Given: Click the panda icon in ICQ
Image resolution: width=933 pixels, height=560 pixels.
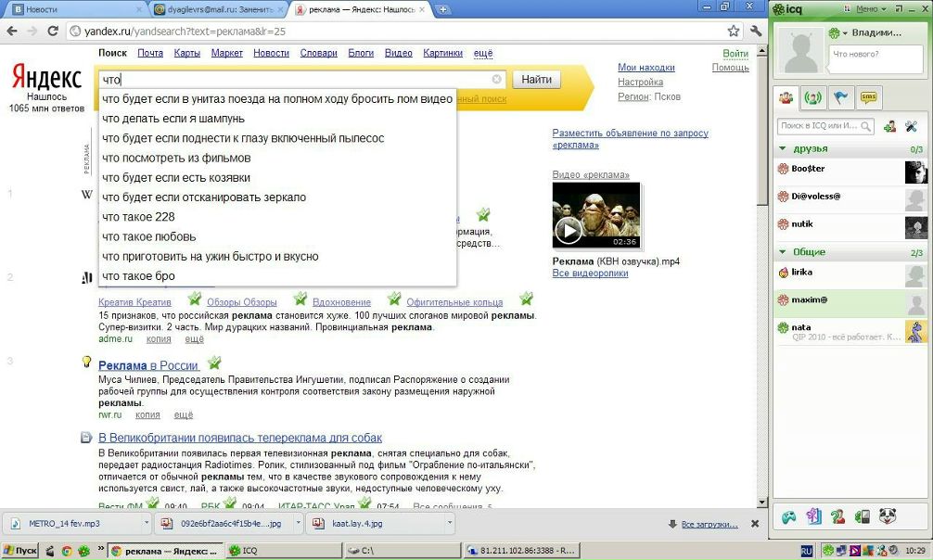Looking at the screenshot, I should coord(886,516).
